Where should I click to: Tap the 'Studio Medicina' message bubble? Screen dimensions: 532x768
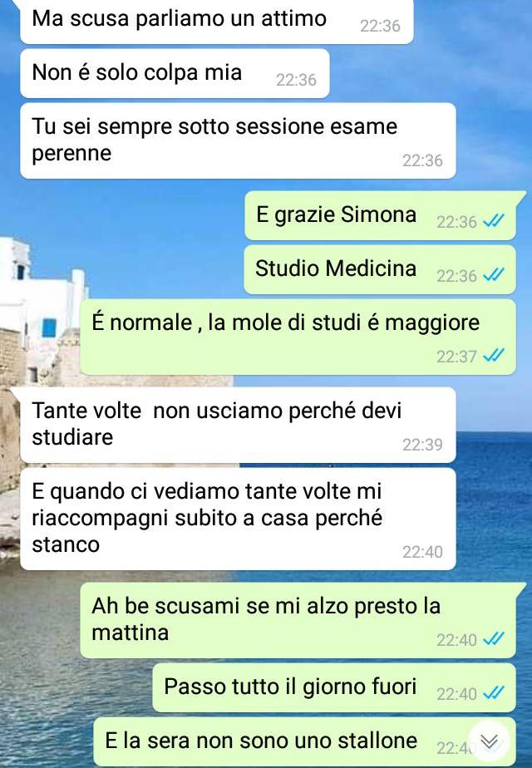(380, 269)
